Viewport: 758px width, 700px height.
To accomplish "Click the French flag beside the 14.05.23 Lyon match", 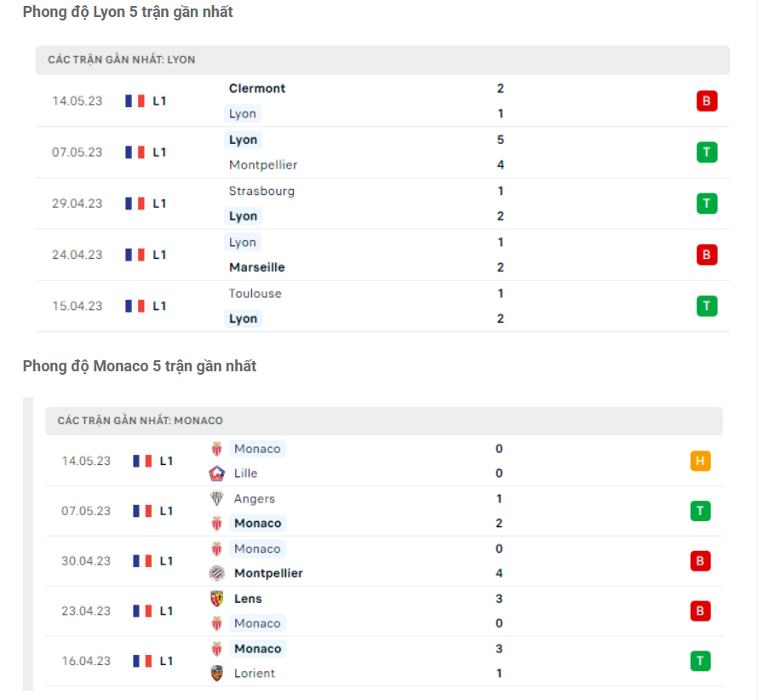I will [134, 100].
